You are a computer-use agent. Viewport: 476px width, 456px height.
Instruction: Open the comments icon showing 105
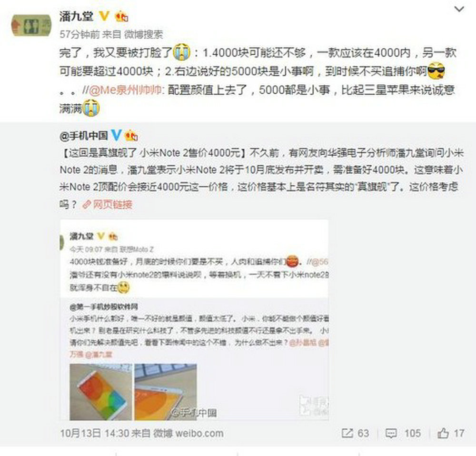pyautogui.click(x=391, y=434)
